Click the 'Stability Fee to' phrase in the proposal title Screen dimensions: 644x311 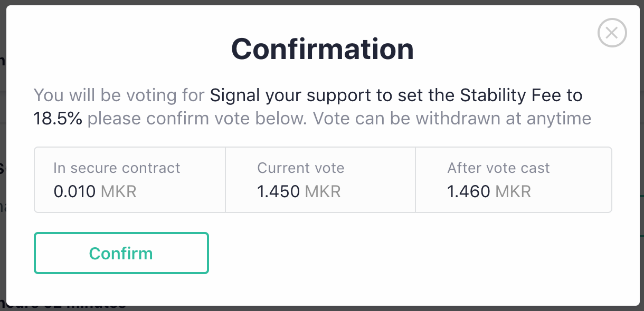pyautogui.click(x=522, y=96)
